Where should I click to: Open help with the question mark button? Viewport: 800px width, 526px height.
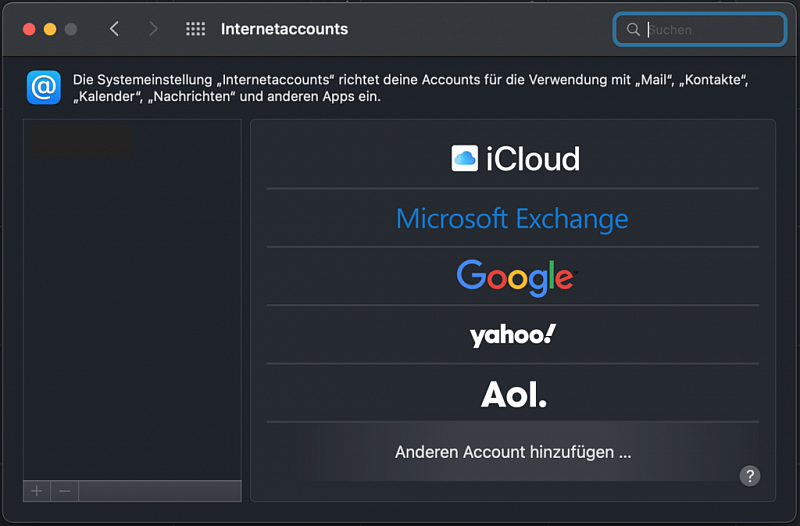749,476
